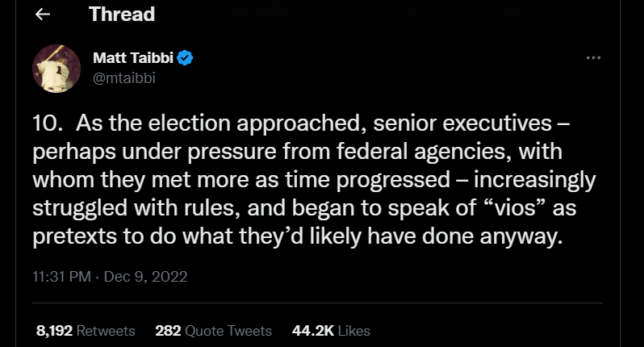Show the Likes label list
Image resolution: width=644 pixels, height=347 pixels.
(x=352, y=330)
